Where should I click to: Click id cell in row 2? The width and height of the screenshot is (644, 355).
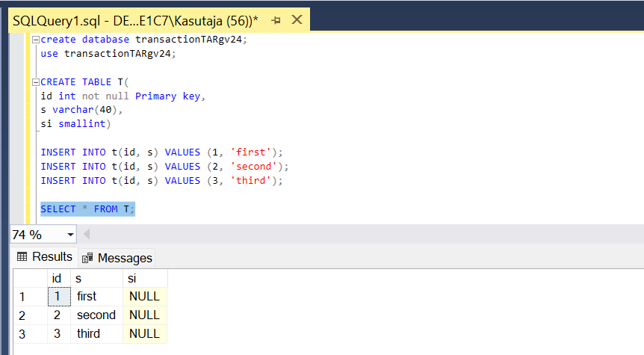[x=59, y=315]
